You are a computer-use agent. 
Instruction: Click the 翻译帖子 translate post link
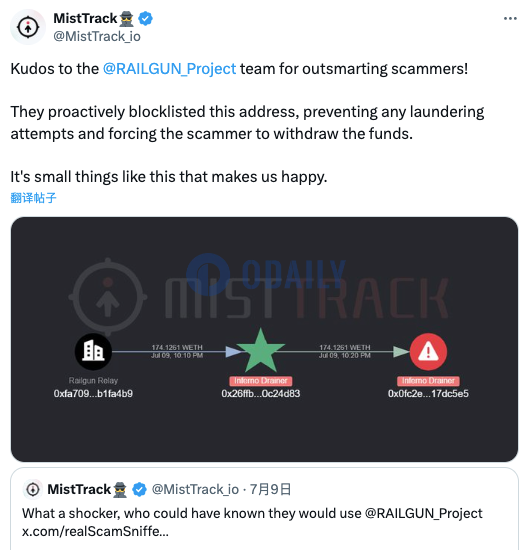point(33,198)
